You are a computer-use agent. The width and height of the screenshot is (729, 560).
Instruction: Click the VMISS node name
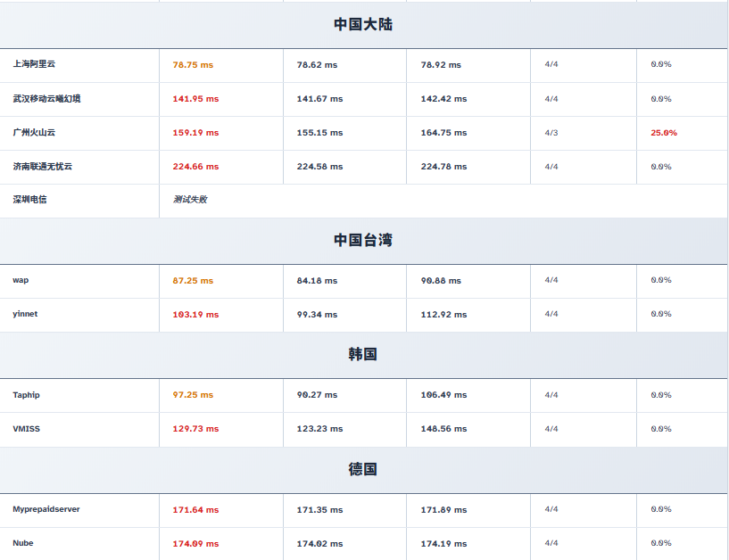26,429
